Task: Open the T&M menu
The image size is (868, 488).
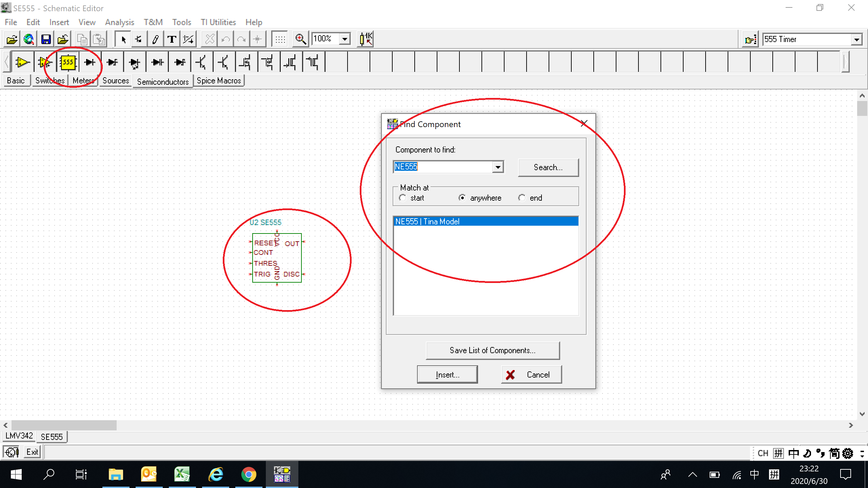Action: pyautogui.click(x=153, y=22)
